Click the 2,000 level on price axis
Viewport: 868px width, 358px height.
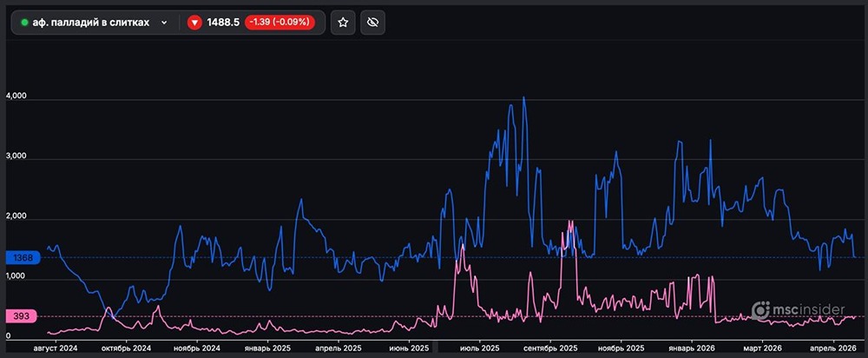click(x=17, y=216)
